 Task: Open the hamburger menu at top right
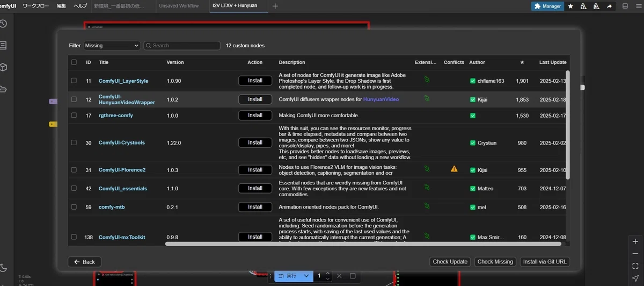pyautogui.click(x=638, y=6)
